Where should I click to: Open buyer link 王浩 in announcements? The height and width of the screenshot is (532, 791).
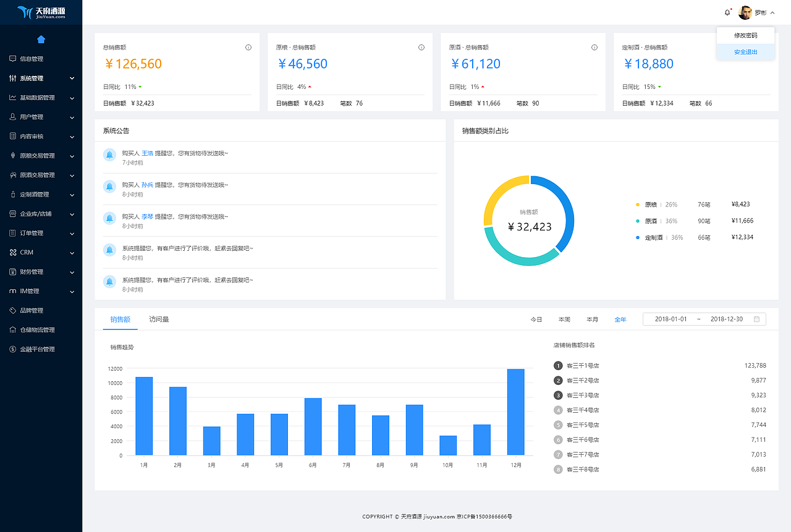147,153
